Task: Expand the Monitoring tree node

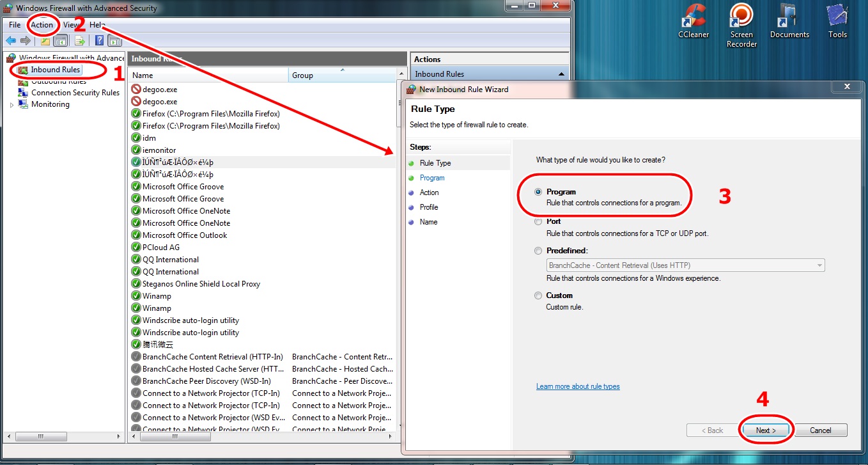Action: [x=12, y=105]
